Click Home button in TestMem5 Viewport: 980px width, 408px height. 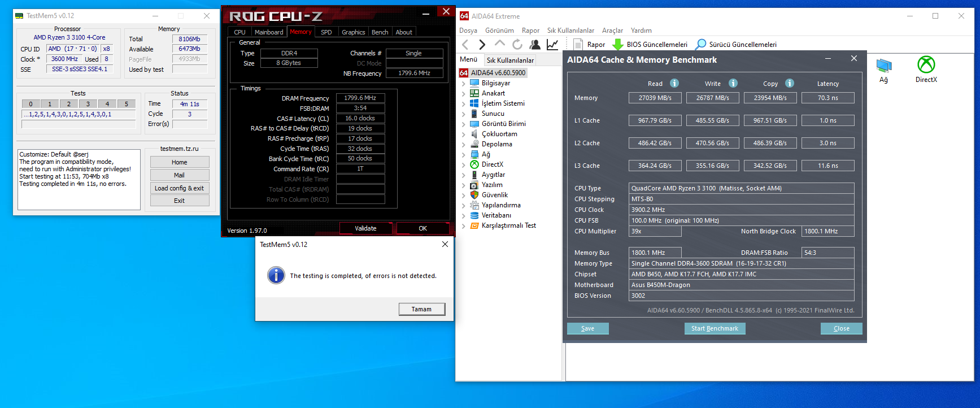tap(180, 162)
